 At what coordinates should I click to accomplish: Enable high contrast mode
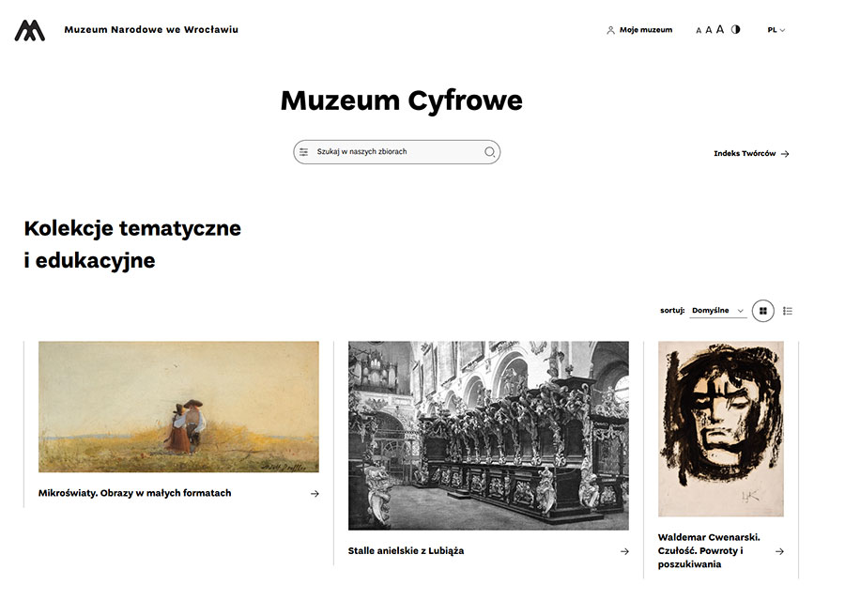(736, 29)
